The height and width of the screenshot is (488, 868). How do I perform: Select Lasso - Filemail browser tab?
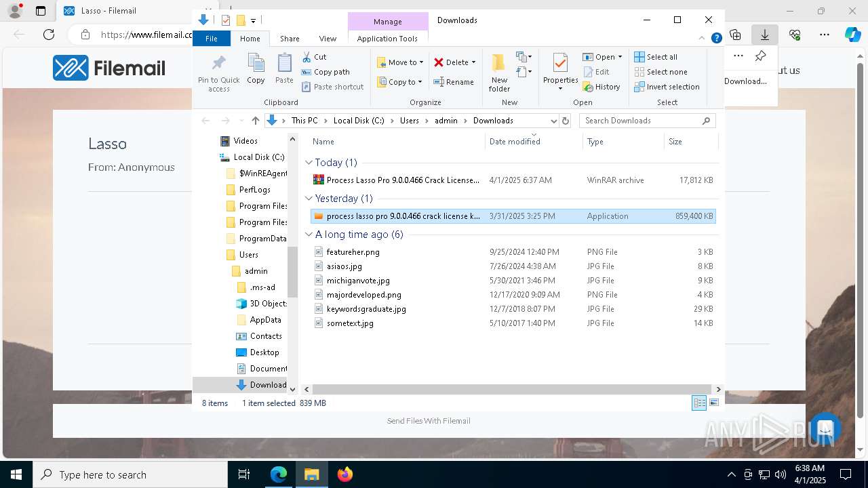pos(108,11)
